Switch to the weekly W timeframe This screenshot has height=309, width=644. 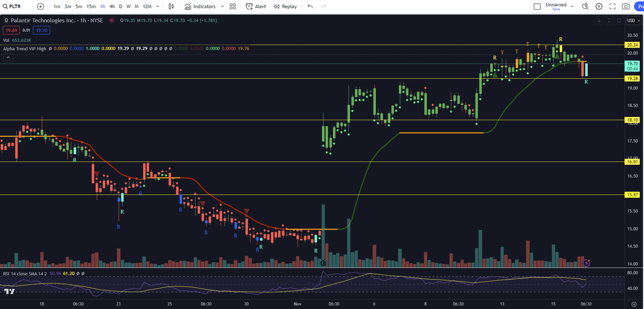(129, 6)
